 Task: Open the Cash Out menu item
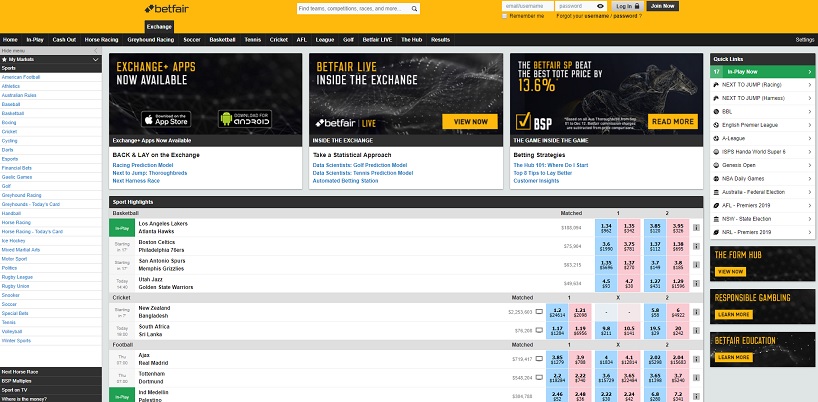click(64, 40)
